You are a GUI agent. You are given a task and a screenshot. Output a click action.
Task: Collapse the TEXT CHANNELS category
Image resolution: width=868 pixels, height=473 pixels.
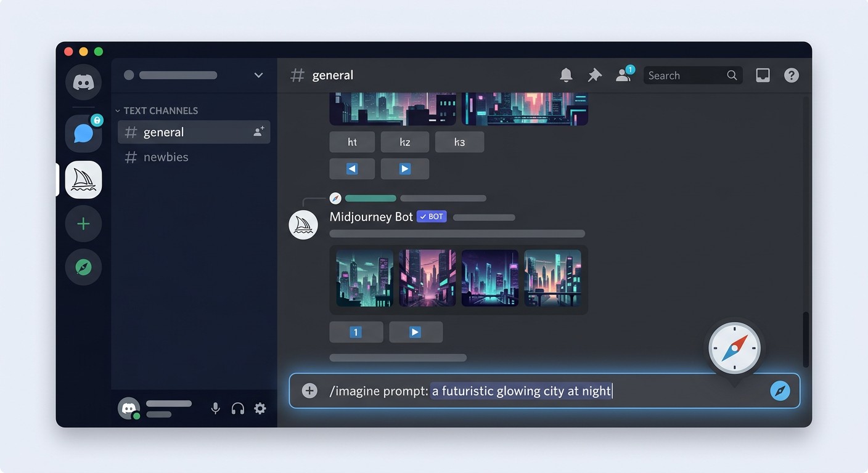157,111
